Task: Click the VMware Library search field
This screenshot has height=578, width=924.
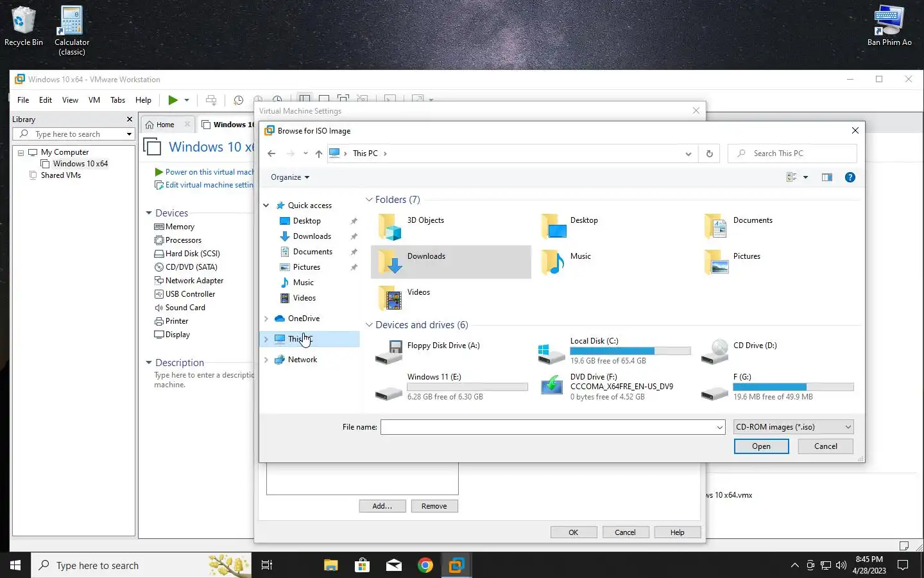Action: (73, 134)
